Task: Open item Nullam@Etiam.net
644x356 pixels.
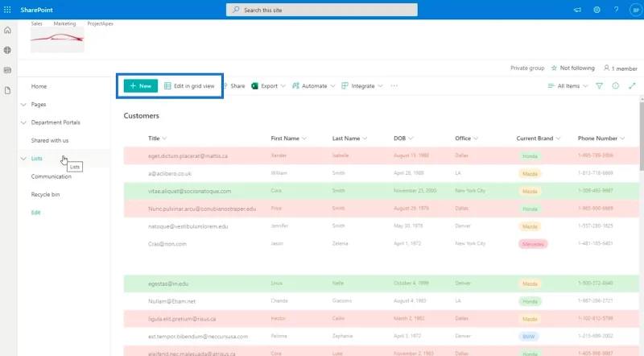Action: pos(171,301)
